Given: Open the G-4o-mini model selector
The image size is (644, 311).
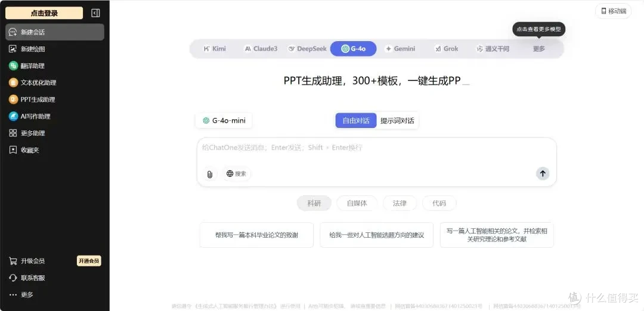Looking at the screenshot, I should 224,120.
